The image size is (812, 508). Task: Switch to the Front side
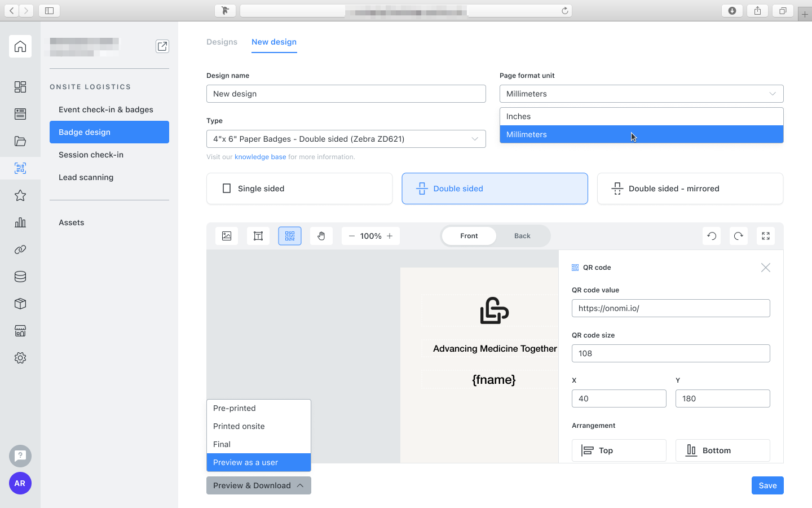469,236
